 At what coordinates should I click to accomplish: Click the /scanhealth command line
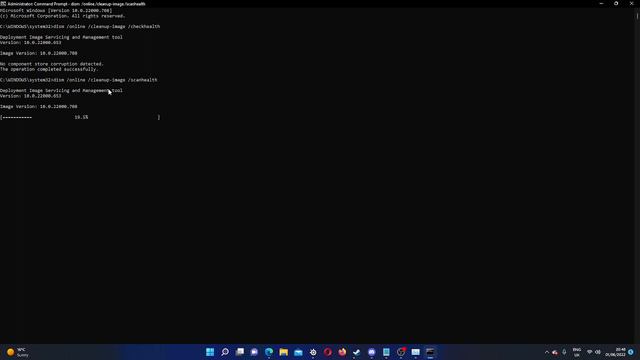click(x=79, y=80)
